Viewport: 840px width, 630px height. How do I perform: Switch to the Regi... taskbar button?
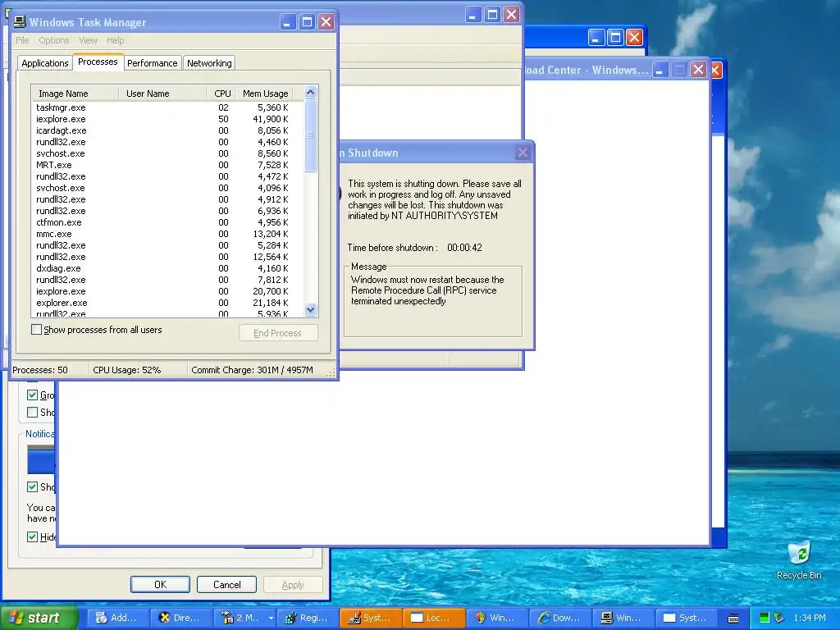pyautogui.click(x=307, y=618)
